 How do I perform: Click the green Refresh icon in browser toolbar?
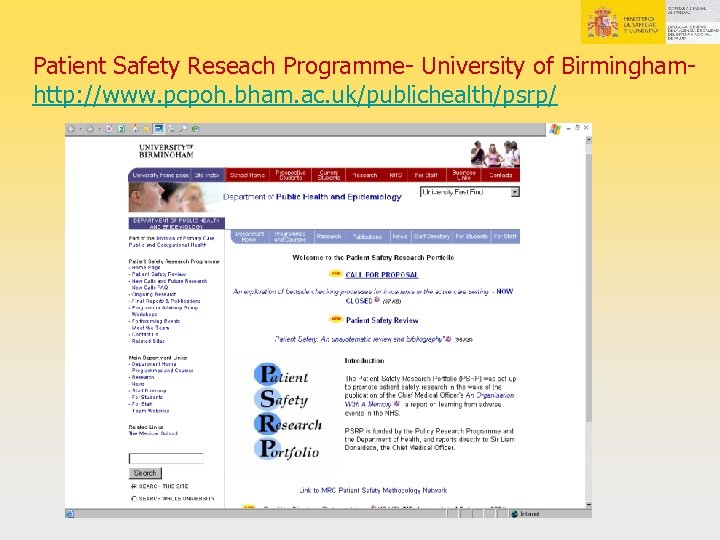(x=121, y=129)
